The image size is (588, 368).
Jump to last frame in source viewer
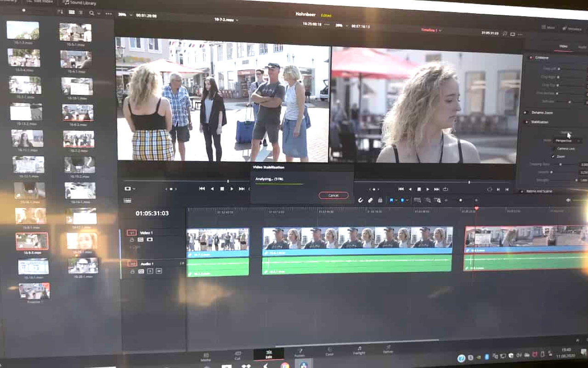point(242,189)
